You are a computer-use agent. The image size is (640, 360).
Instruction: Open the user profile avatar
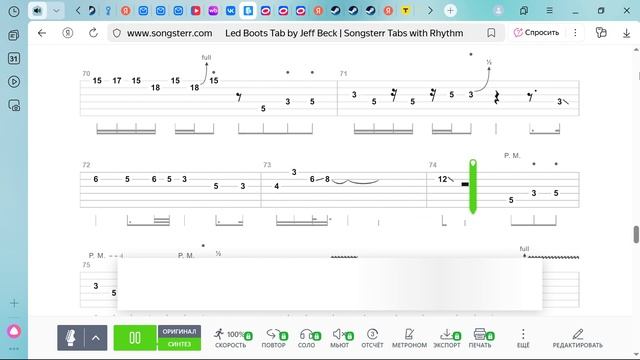pos(498,11)
